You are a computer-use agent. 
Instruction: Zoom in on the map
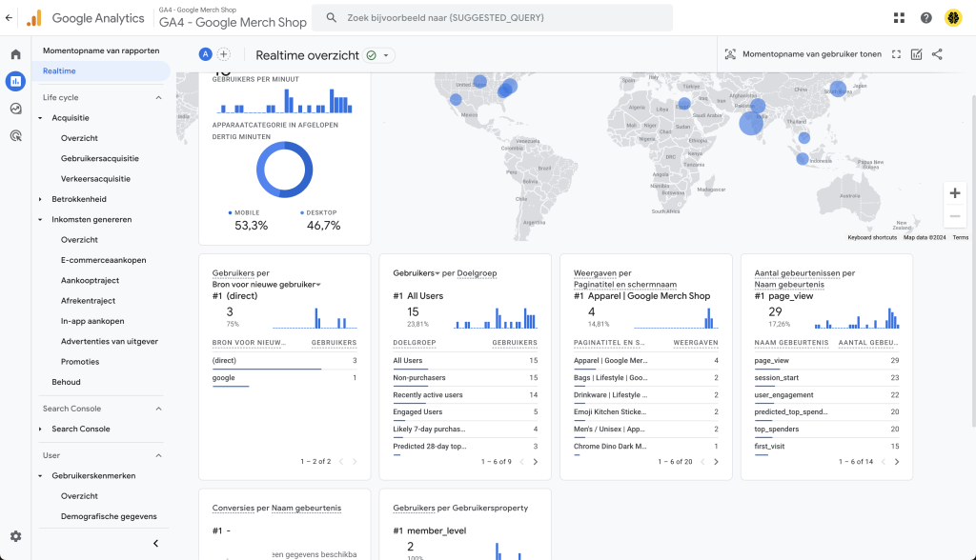point(955,193)
